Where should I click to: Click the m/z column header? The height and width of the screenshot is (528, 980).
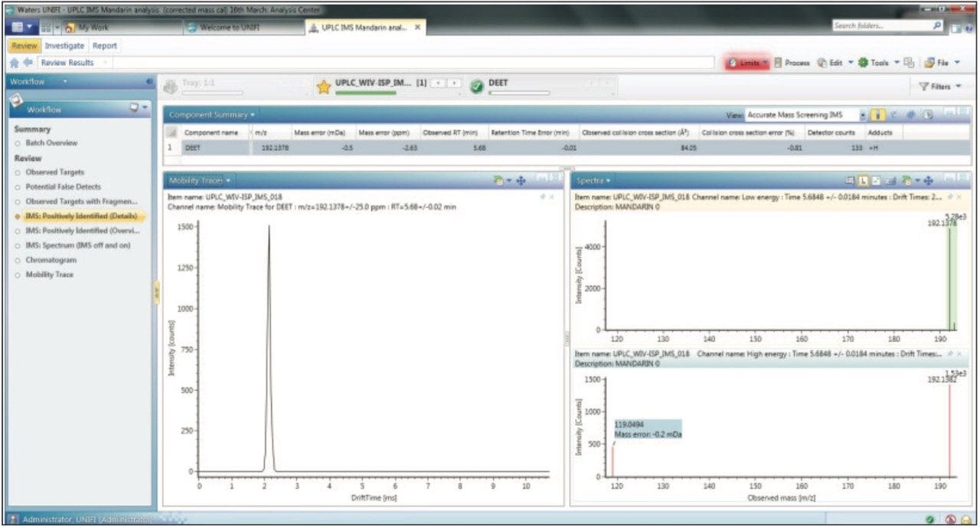[270, 133]
